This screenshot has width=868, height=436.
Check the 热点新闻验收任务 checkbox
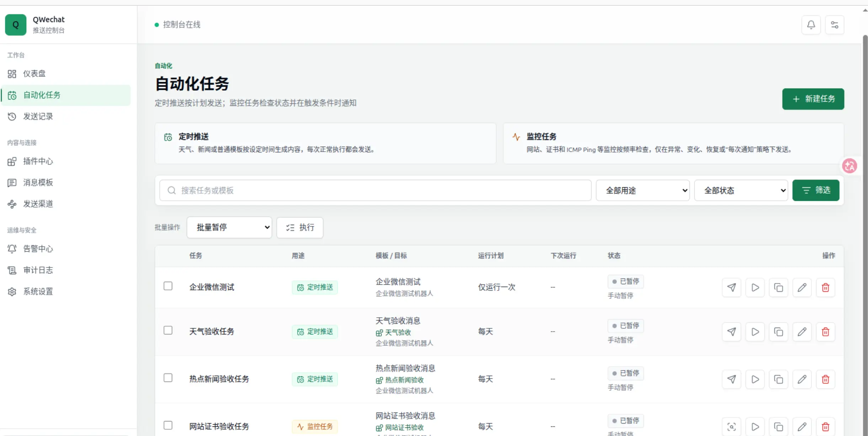[x=168, y=378]
